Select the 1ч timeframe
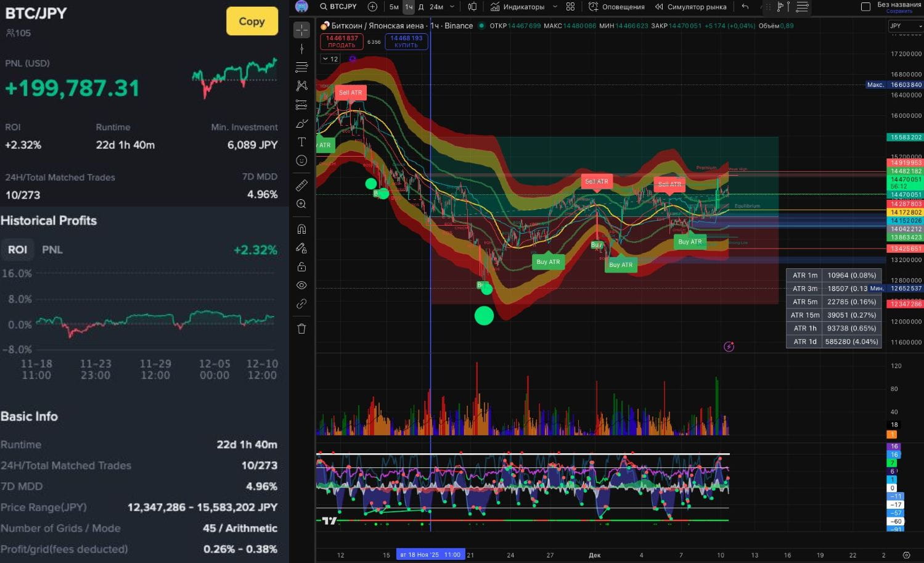Screen dimensions: 924x563 pos(409,7)
